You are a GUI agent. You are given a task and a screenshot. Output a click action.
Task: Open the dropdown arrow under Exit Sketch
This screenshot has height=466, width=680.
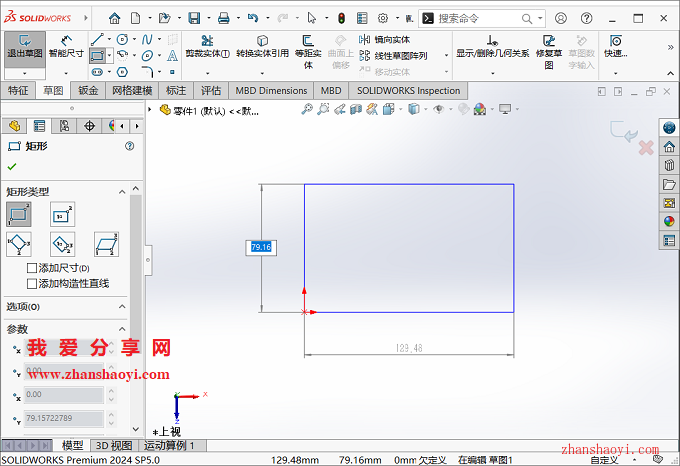pyautogui.click(x=24, y=73)
